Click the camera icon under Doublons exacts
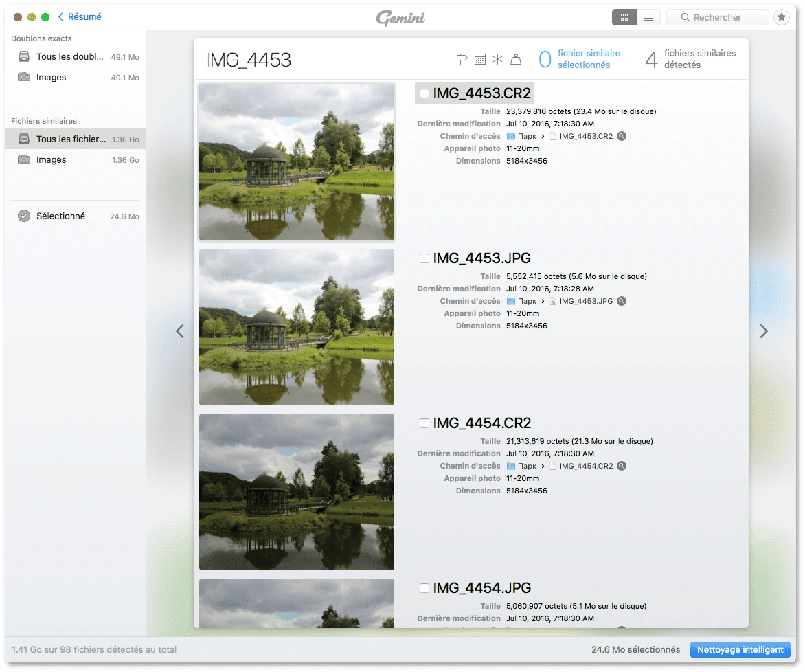Screen dimensions: 805x672 coord(23,77)
